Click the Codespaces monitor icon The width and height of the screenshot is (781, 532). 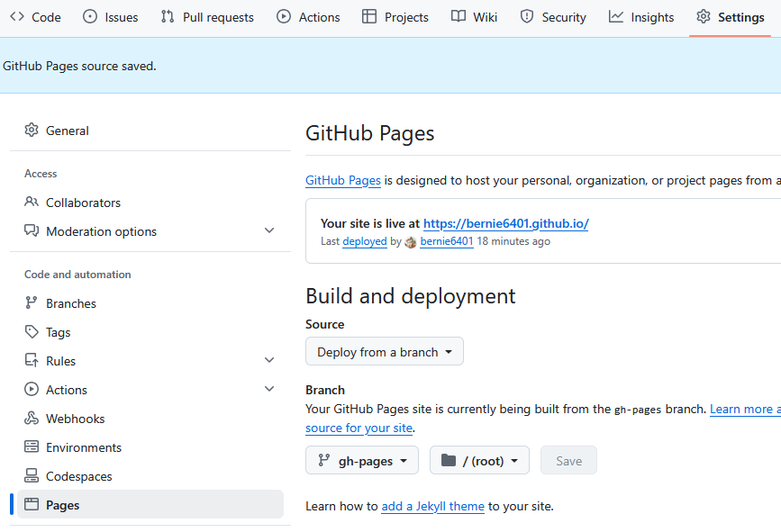click(x=32, y=476)
